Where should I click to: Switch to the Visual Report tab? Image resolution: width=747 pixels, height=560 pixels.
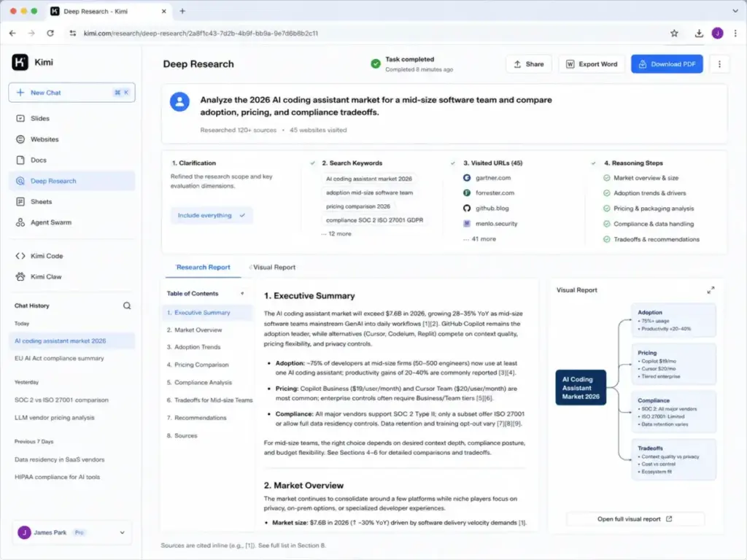[x=274, y=267]
